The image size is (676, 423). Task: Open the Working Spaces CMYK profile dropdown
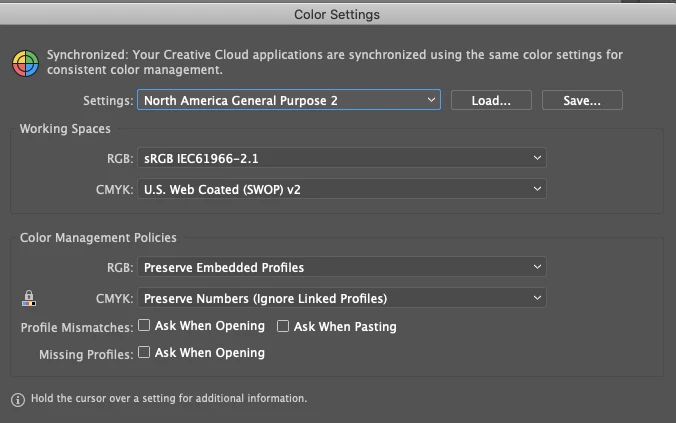click(342, 189)
